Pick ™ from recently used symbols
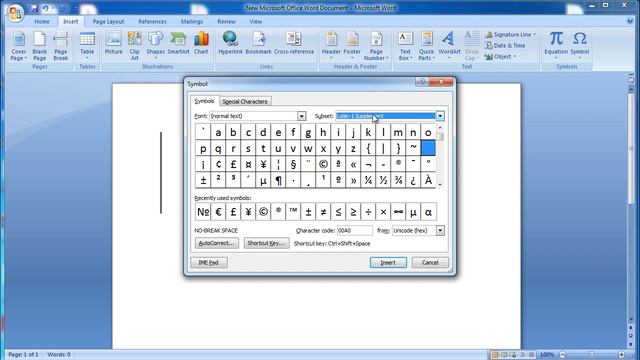 (x=293, y=212)
